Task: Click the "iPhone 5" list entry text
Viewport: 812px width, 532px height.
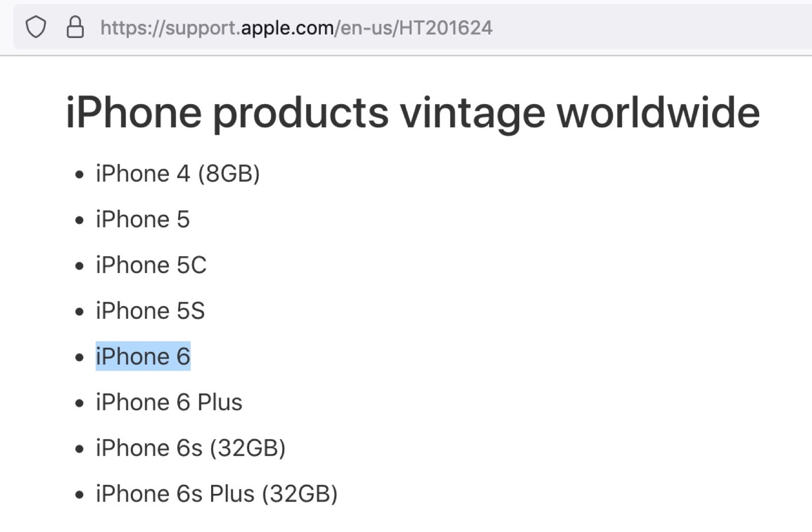Action: coord(143,219)
